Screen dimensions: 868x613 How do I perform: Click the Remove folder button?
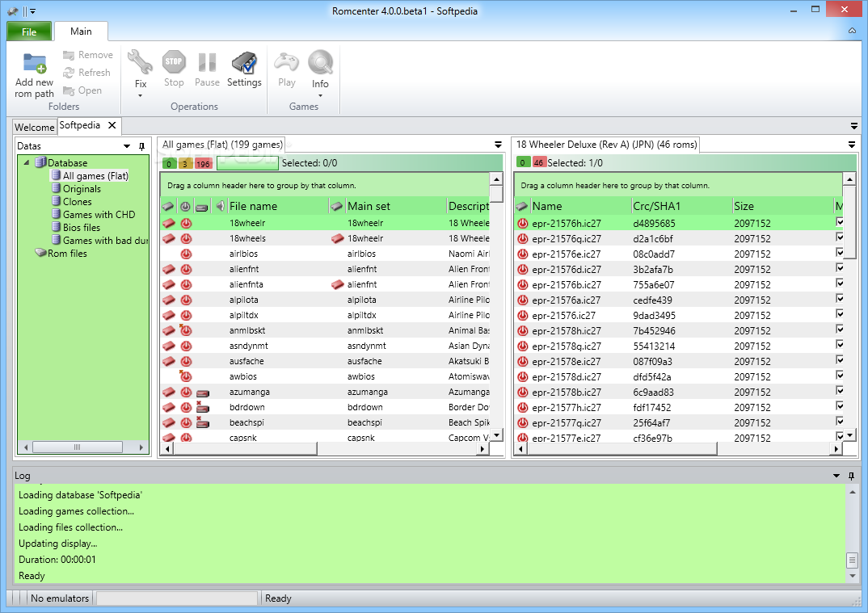87,55
